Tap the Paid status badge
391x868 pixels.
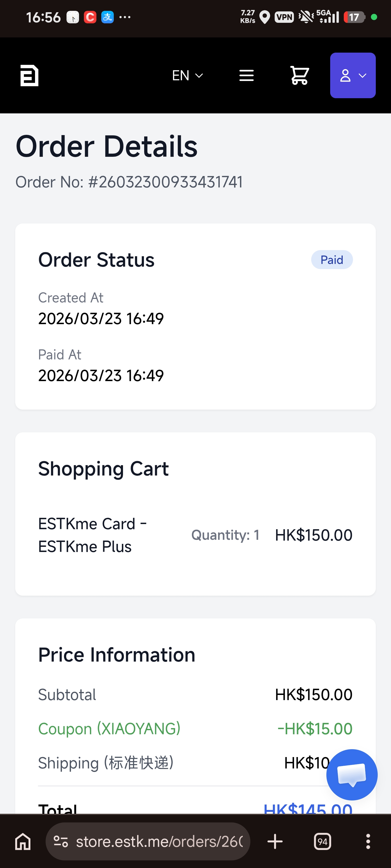332,260
